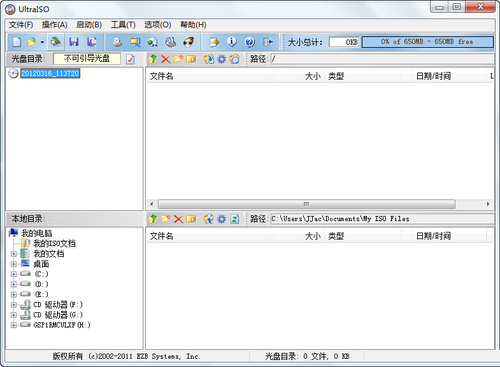Open the 文件(F) menu
The height and width of the screenshot is (367, 500).
(21, 25)
